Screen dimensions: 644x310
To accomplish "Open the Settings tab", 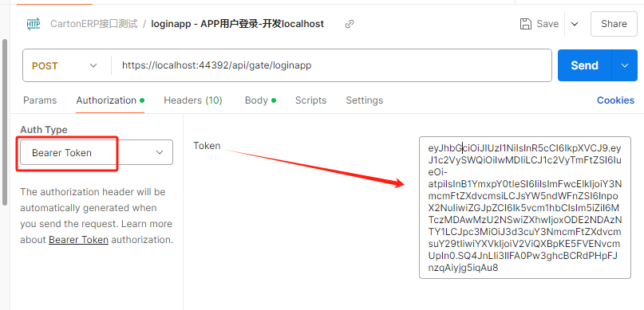I will click(365, 100).
